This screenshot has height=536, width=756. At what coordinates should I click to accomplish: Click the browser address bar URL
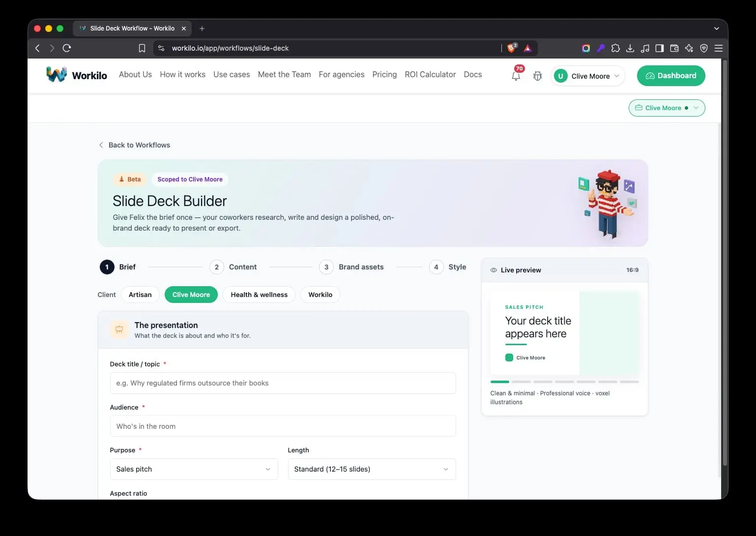tap(230, 48)
